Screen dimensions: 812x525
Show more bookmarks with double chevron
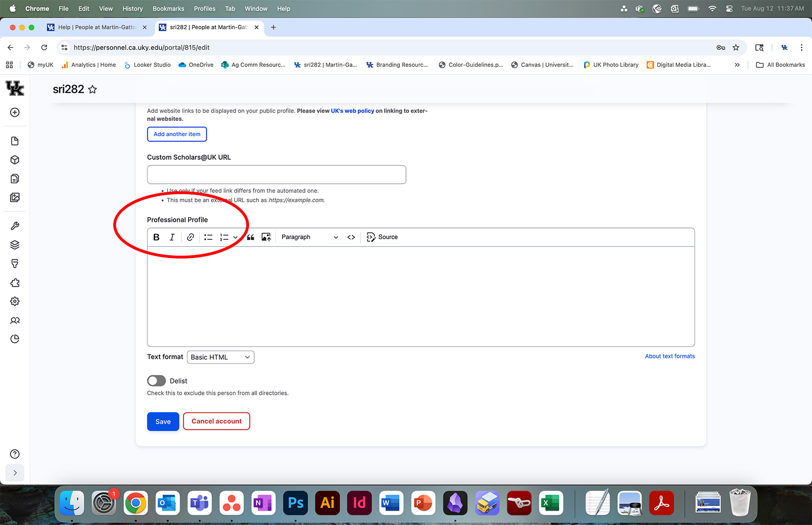[737, 65]
